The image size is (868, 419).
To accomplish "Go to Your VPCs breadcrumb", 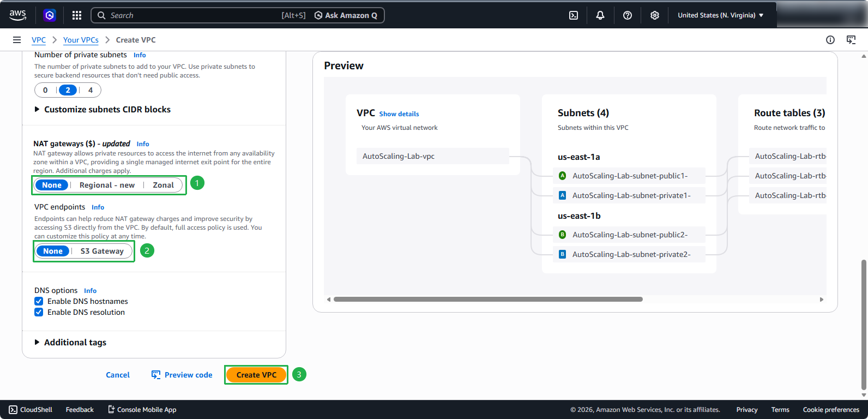I will tap(81, 40).
